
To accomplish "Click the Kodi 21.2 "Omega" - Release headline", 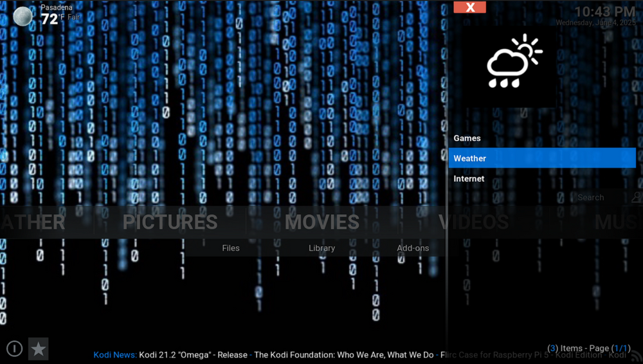I will pos(193,355).
